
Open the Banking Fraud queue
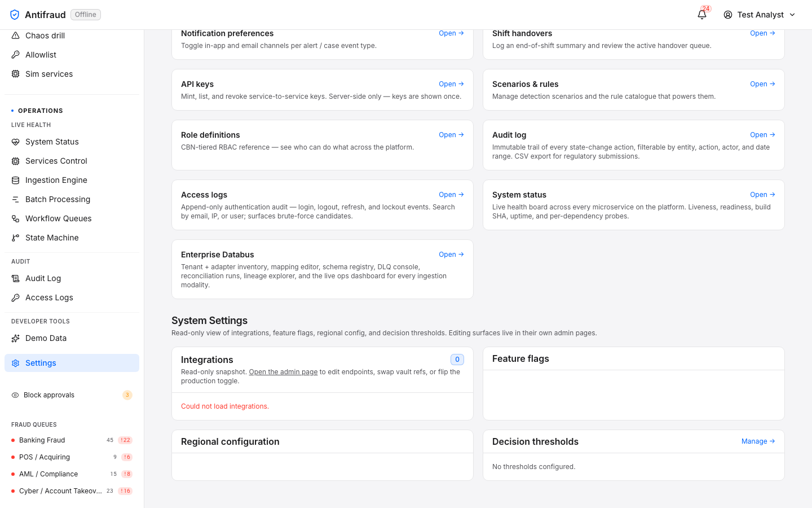(x=72, y=440)
